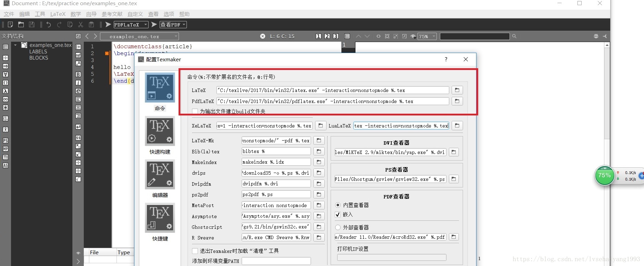Select the 命令 commands page icon

160,88
